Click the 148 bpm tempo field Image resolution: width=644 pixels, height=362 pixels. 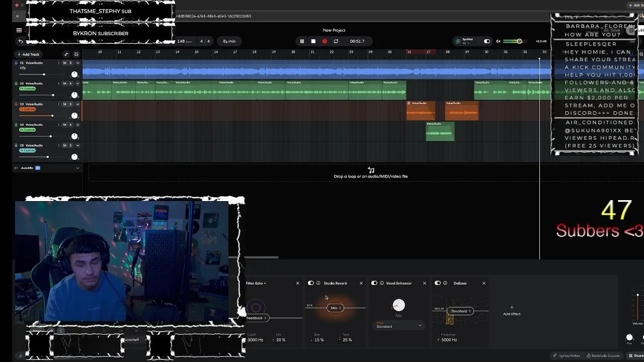point(185,41)
